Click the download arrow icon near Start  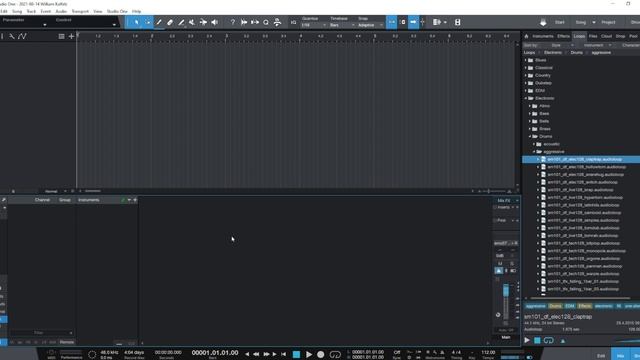[x=543, y=22]
